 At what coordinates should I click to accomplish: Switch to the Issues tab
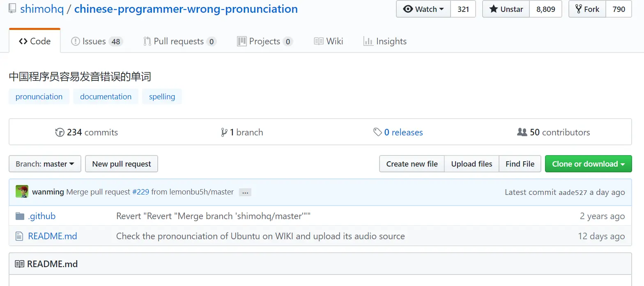tap(97, 41)
